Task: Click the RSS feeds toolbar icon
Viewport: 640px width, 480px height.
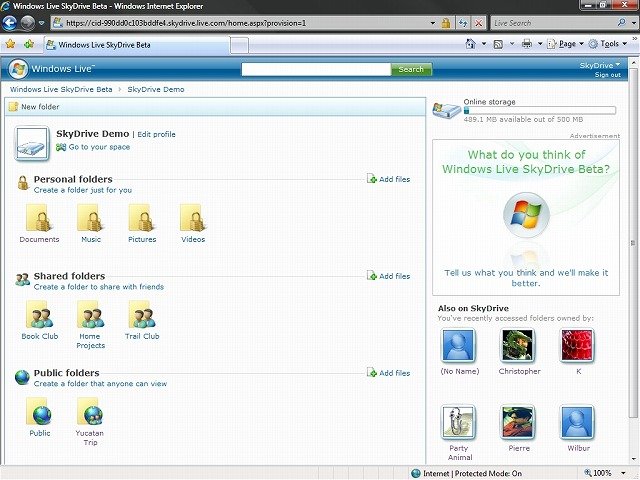Action: click(x=498, y=44)
